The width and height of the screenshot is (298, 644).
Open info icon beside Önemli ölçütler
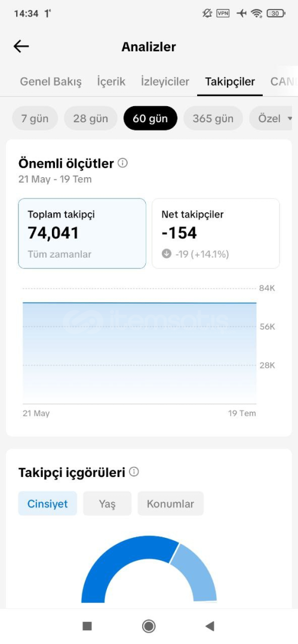pyautogui.click(x=122, y=163)
